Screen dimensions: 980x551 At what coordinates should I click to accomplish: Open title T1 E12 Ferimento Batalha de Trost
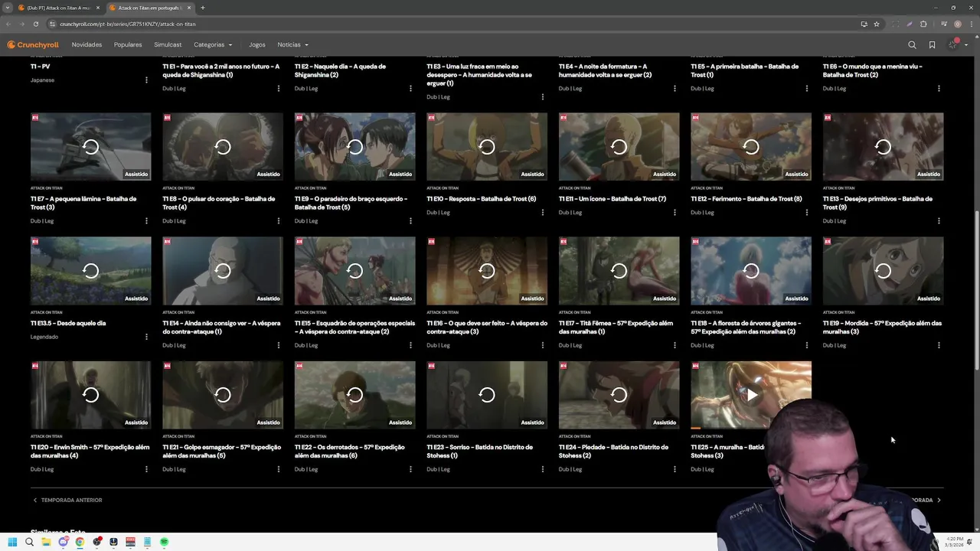point(746,199)
